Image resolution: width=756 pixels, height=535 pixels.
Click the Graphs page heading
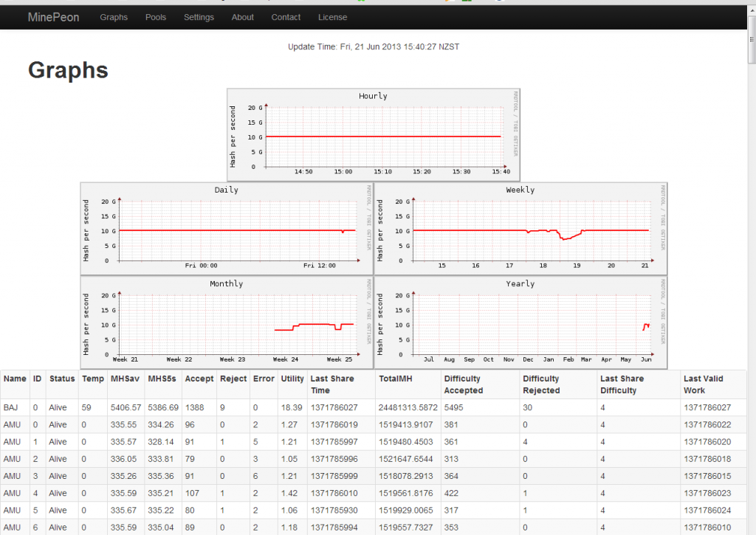coord(68,70)
